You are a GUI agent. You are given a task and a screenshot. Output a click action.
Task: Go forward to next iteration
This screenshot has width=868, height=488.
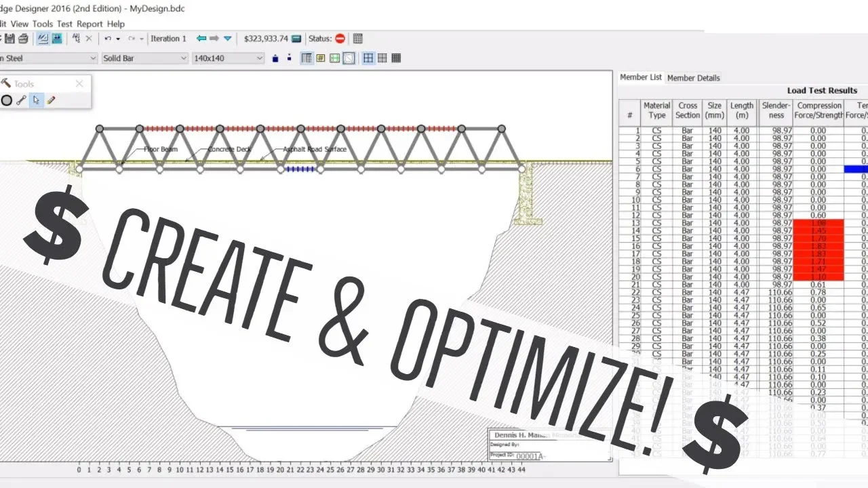tap(214, 39)
